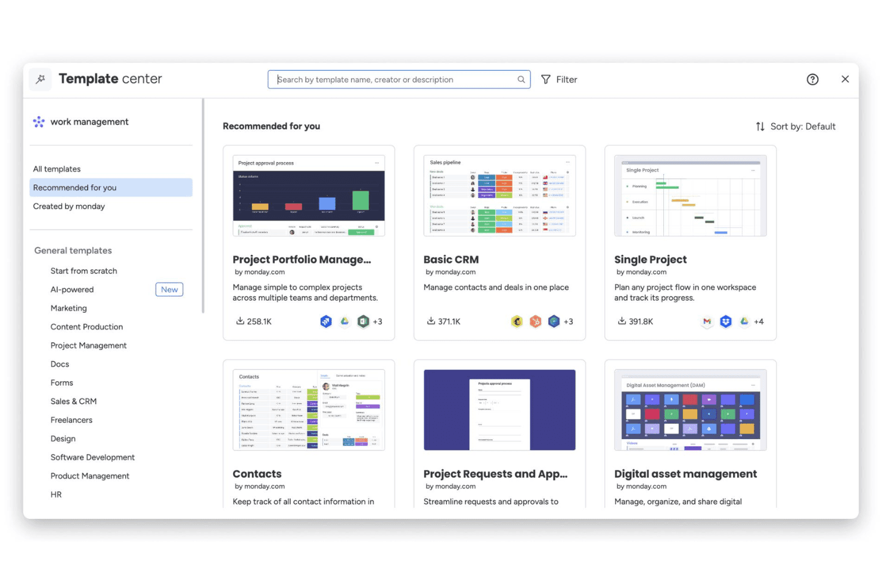Open HR templates category

[56, 494]
